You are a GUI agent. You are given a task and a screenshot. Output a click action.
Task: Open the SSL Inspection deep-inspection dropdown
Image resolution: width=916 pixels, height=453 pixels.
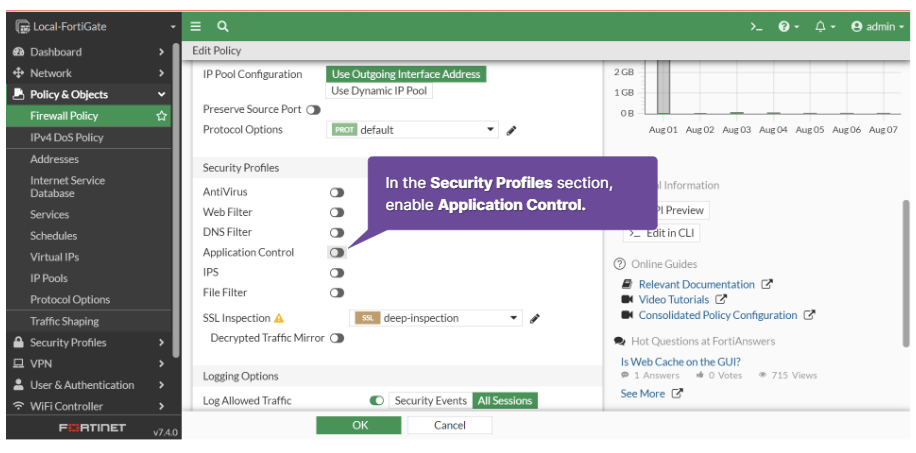pyautogui.click(x=436, y=318)
